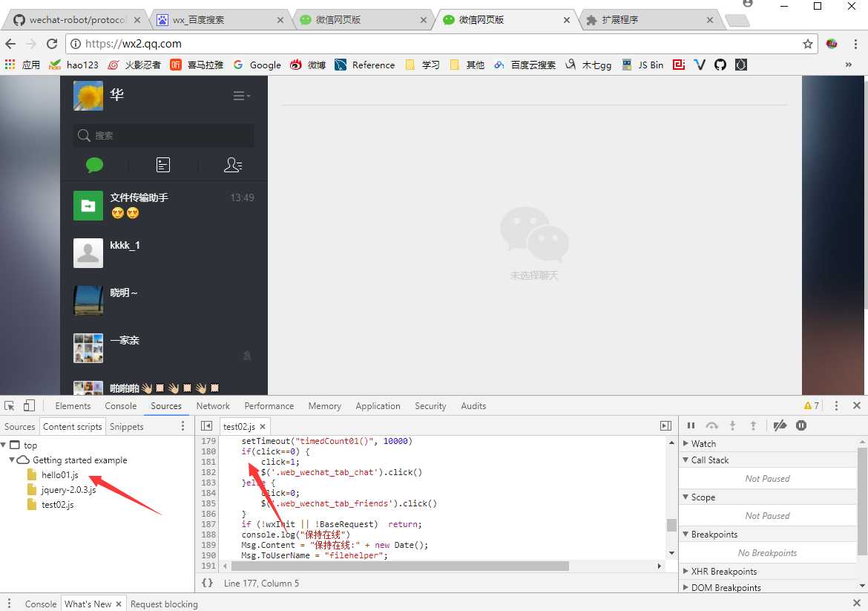Bookmark this page with the star icon

808,44
